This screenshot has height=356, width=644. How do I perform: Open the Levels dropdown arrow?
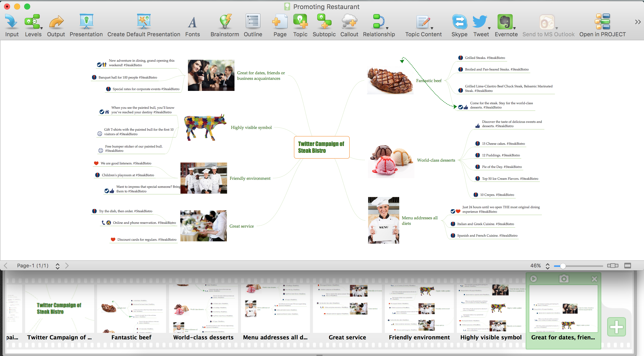click(x=42, y=28)
